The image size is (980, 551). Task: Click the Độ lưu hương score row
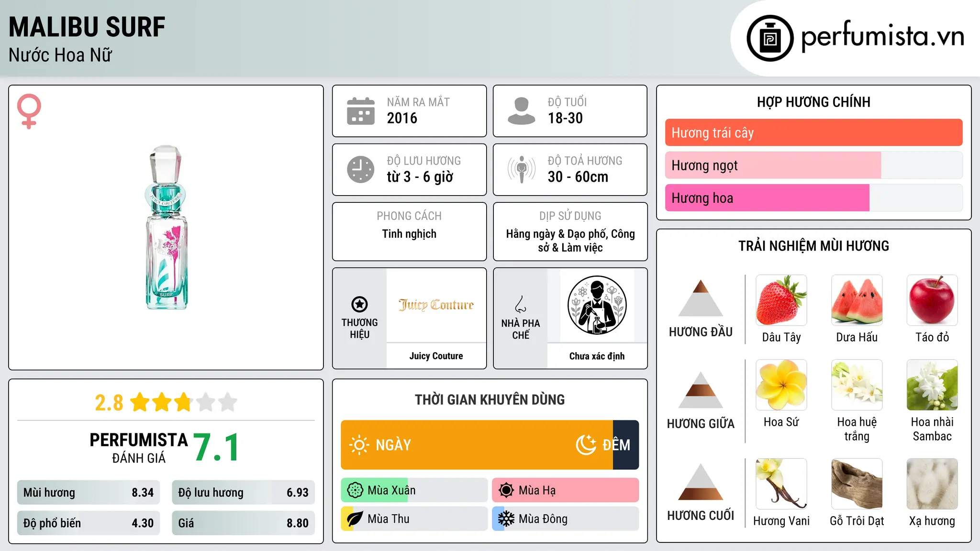click(x=243, y=492)
